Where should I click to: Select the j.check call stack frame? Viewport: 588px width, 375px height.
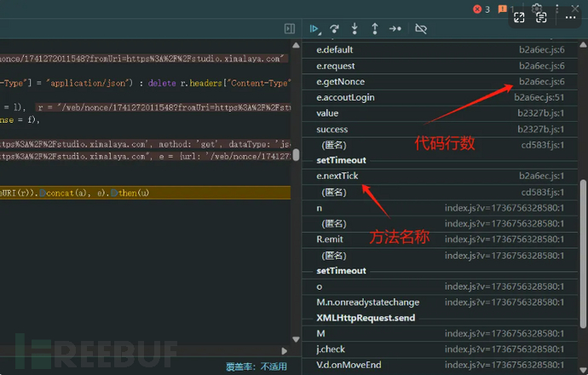331,349
